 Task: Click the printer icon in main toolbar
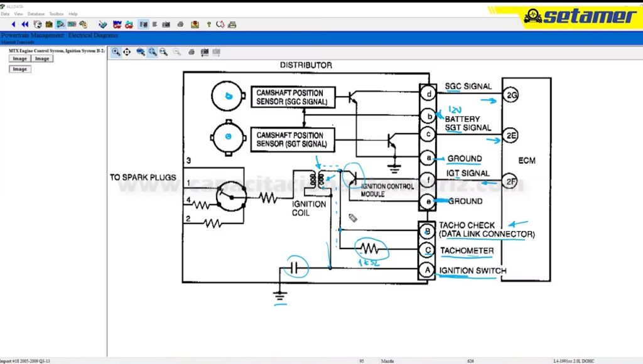[180, 24]
